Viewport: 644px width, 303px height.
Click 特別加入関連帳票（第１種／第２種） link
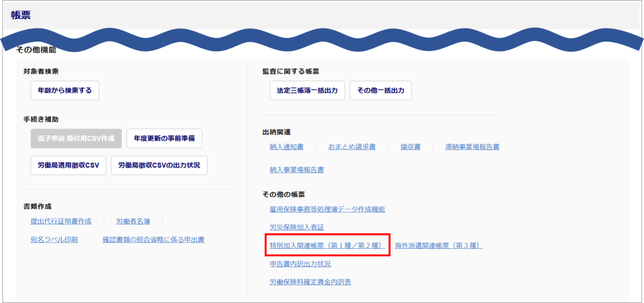click(x=327, y=245)
